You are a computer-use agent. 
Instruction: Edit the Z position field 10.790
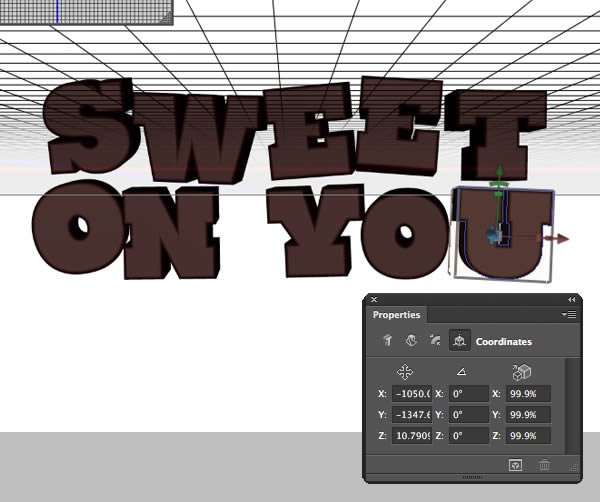click(412, 436)
